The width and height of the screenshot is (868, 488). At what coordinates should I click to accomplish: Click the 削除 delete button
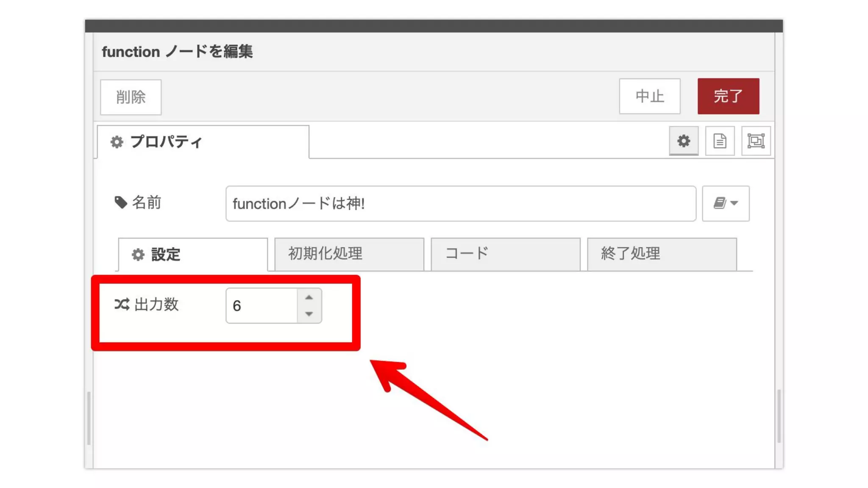point(131,97)
